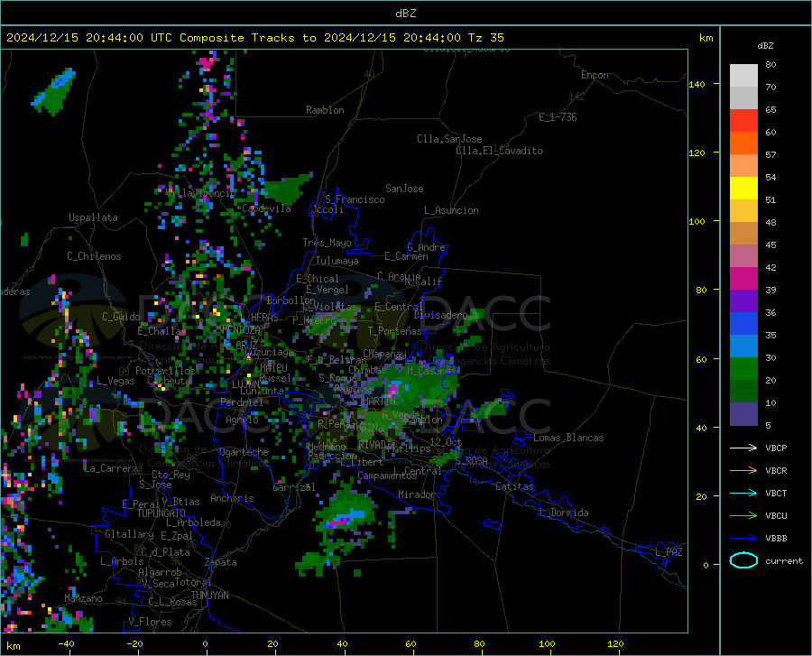Click the 'Composite Tracks to' header text
The height and width of the screenshot is (656, 812).
pos(248,38)
